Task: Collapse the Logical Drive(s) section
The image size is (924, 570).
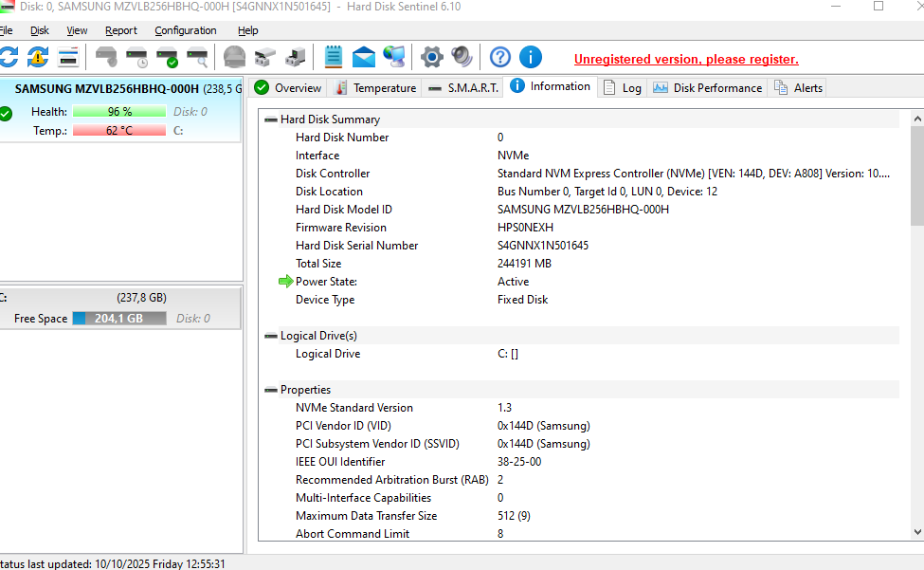Action: [271, 336]
